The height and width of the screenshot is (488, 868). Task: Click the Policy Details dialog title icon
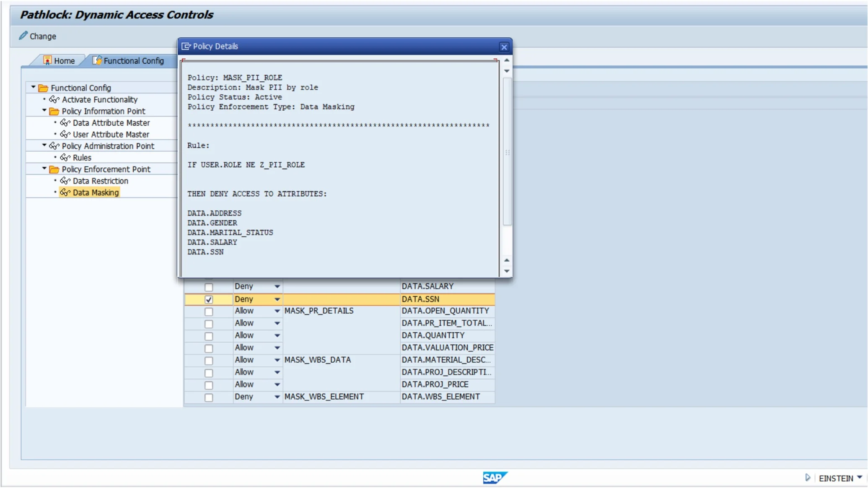pyautogui.click(x=186, y=46)
